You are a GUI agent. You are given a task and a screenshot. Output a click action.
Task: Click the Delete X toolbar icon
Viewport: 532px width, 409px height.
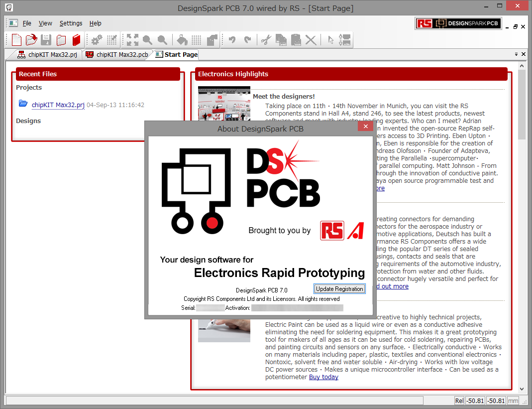click(311, 40)
